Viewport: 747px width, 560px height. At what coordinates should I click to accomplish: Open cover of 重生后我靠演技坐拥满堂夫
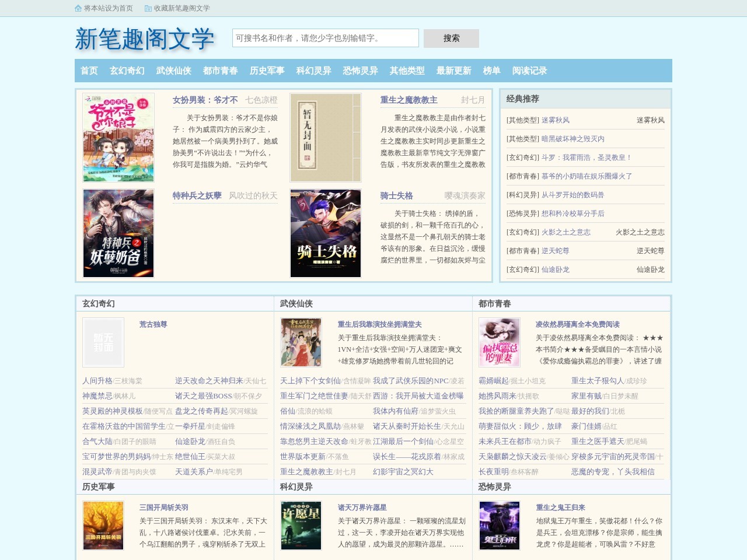pyautogui.click(x=301, y=342)
